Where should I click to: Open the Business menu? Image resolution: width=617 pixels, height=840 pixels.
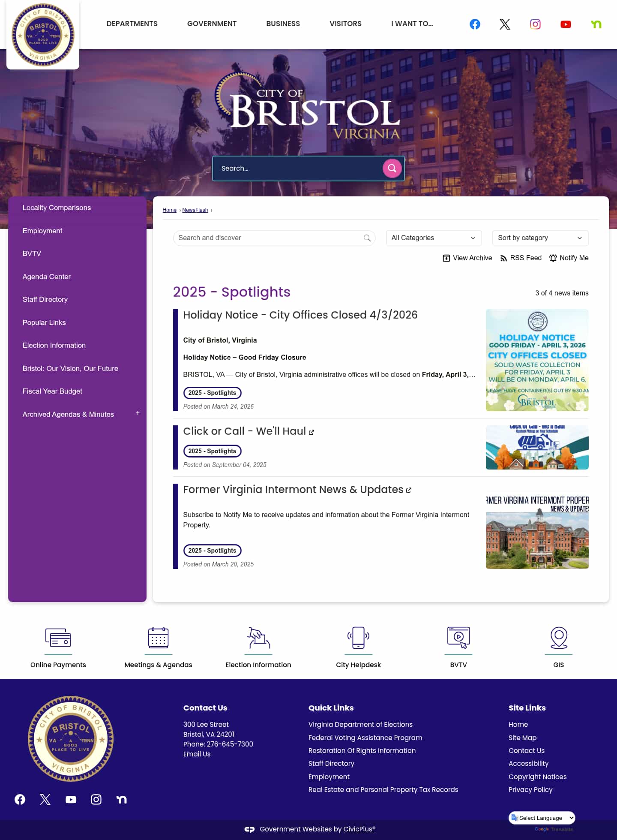click(283, 24)
